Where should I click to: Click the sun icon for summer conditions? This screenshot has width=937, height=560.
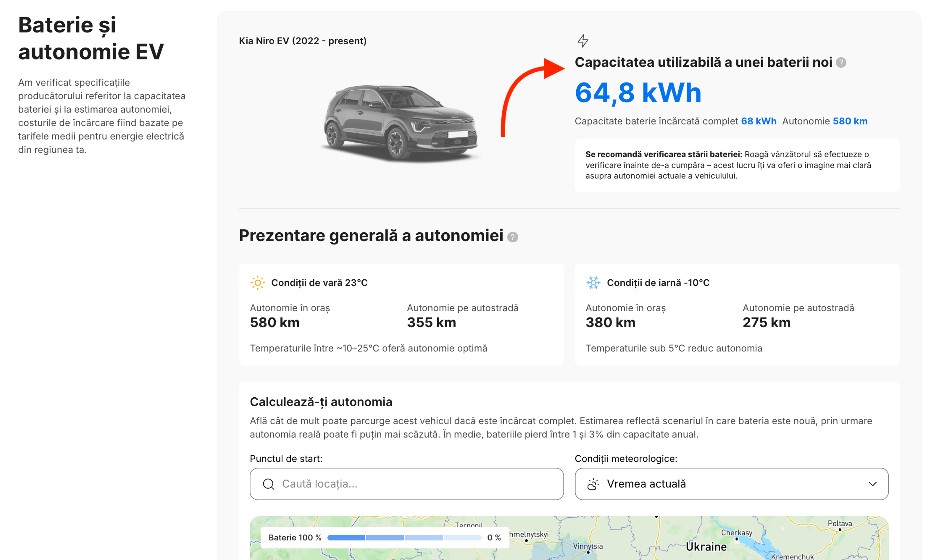click(x=258, y=283)
